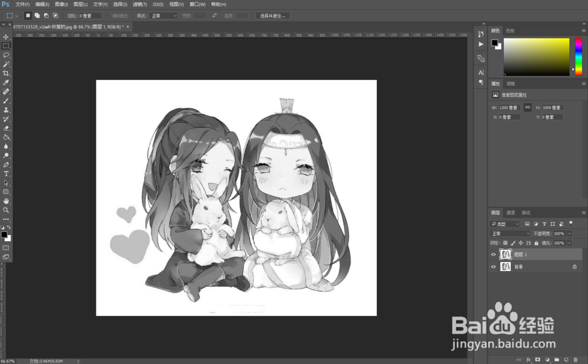Image resolution: width=588 pixels, height=364 pixels.
Task: Click the 选择并遮住 button
Action: (x=273, y=16)
